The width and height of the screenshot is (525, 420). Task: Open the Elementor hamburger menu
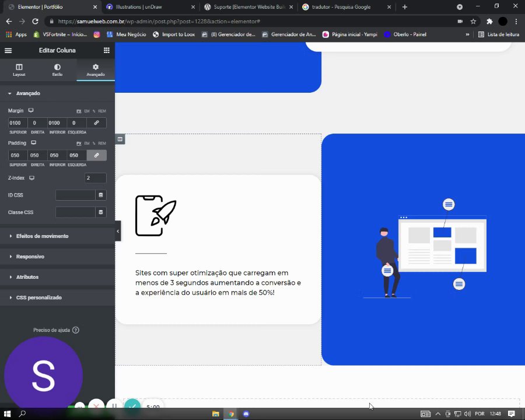(8, 51)
